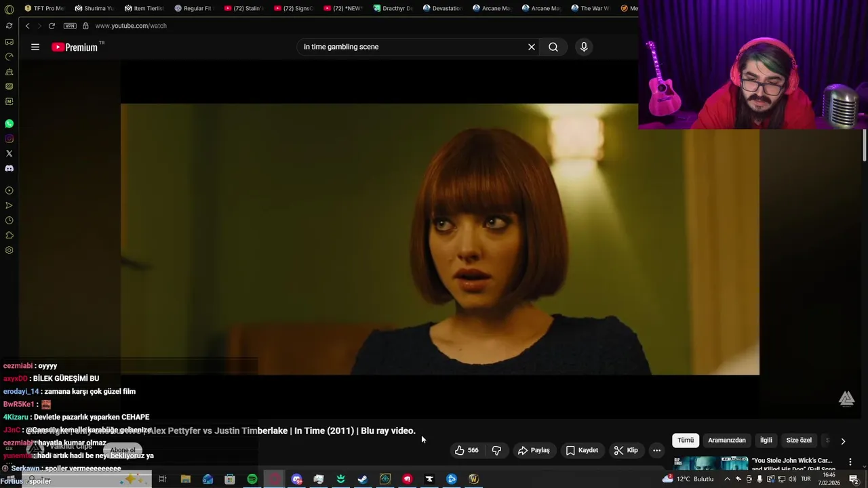This screenshot has width=868, height=488.
Task: Open sidebar settings gear icon
Action: tap(9, 250)
